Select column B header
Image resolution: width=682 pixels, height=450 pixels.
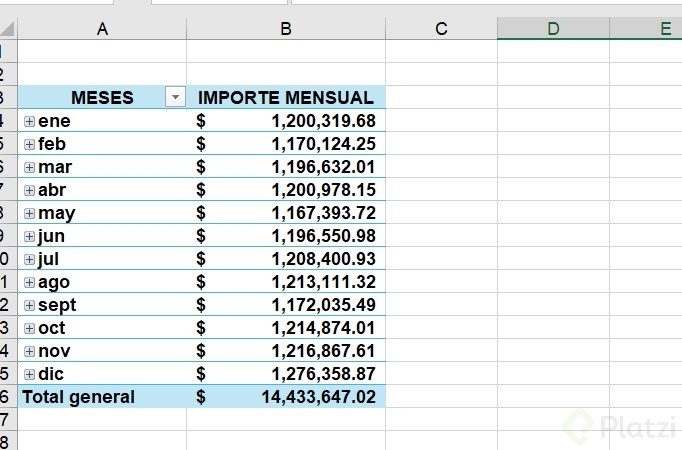pyautogui.click(x=286, y=29)
